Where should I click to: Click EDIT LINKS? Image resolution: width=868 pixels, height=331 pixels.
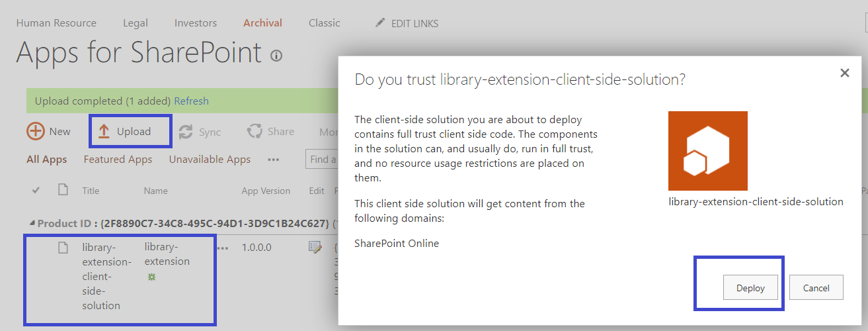point(414,24)
